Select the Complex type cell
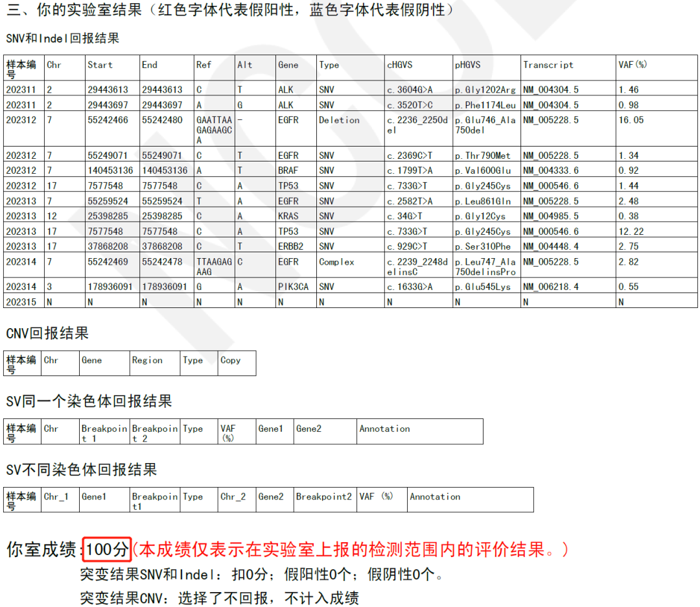This screenshot has width=700, height=607. coord(336,262)
